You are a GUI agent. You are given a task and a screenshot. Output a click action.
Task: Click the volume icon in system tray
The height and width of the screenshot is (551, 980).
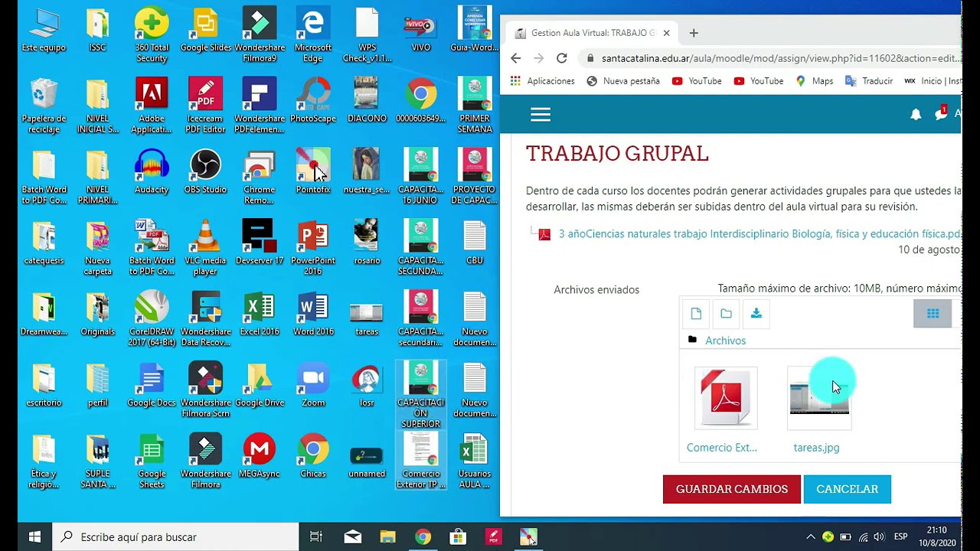[879, 537]
